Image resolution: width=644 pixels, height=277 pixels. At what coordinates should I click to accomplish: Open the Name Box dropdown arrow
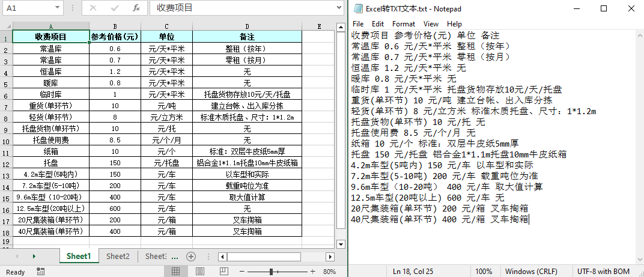coord(57,7)
